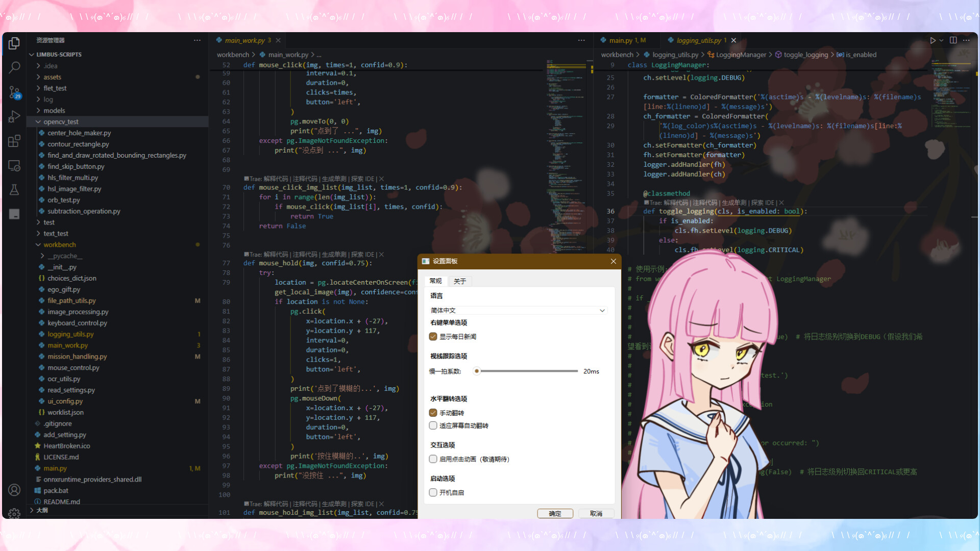The image size is (980, 551).
Task: Open the Extensions view
Action: point(14,141)
